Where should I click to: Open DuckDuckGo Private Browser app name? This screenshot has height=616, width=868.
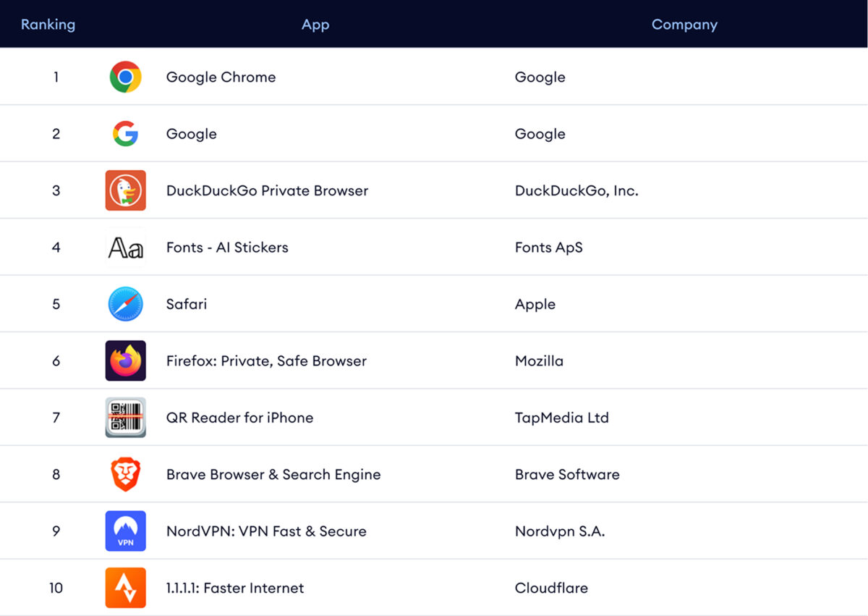(x=267, y=190)
